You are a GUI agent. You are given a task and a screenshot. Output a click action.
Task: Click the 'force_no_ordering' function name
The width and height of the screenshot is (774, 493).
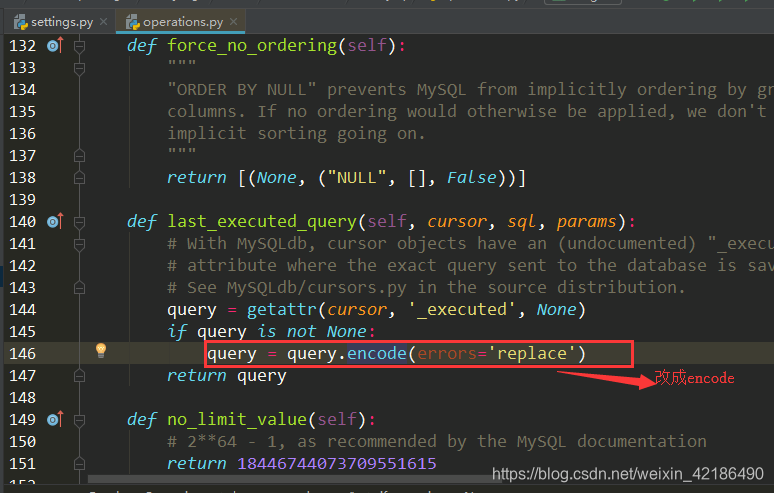pos(252,45)
